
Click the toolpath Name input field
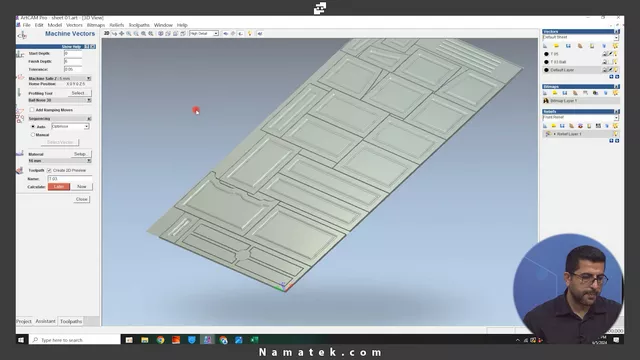click(70, 179)
